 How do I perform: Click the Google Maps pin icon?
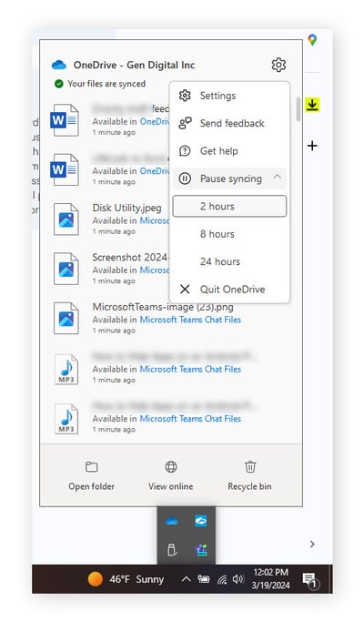click(312, 40)
